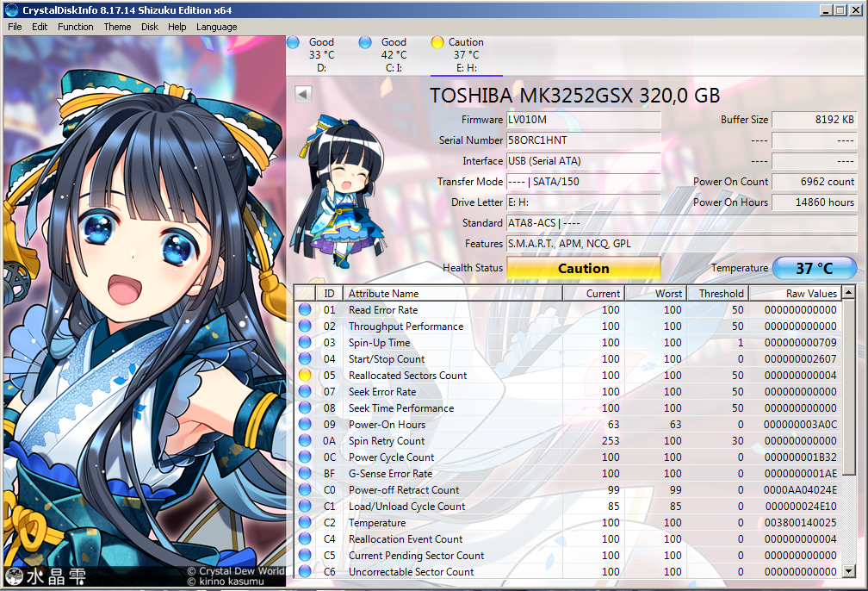Click the Buffer Size label

click(744, 120)
